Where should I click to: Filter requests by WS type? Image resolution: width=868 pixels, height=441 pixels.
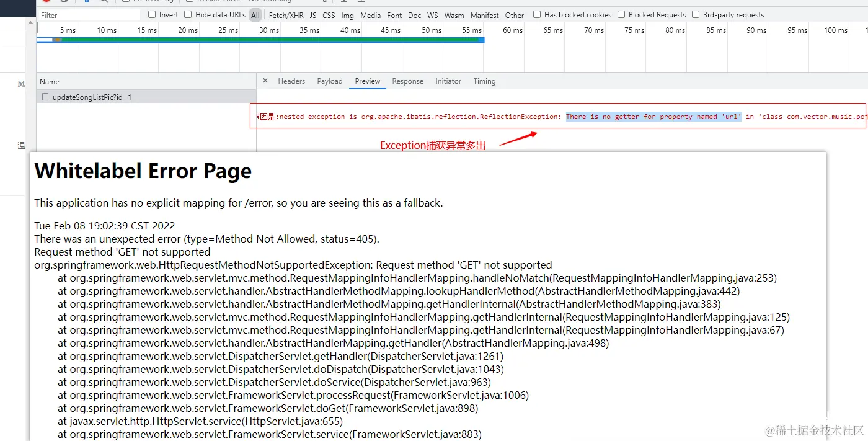coord(432,15)
